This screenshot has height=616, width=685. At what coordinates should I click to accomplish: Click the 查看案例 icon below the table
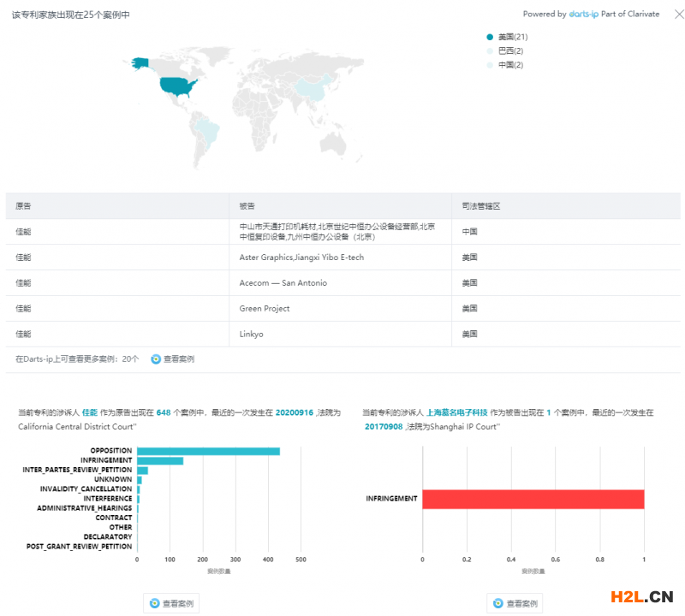pyautogui.click(x=156, y=359)
